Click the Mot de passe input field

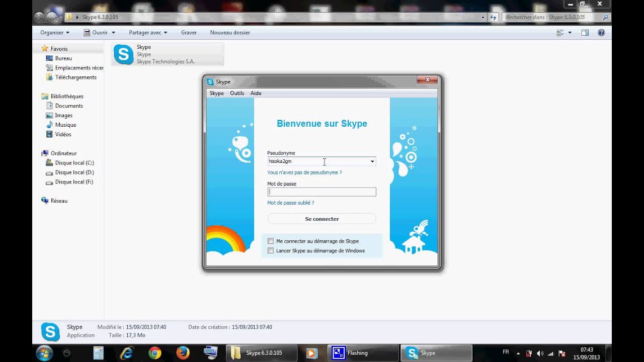tap(321, 192)
